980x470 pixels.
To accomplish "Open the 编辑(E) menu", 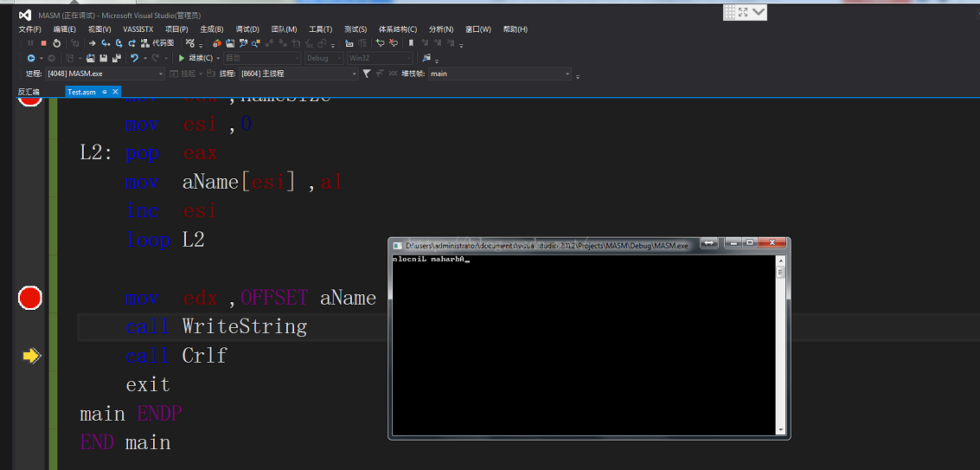I will point(64,29).
